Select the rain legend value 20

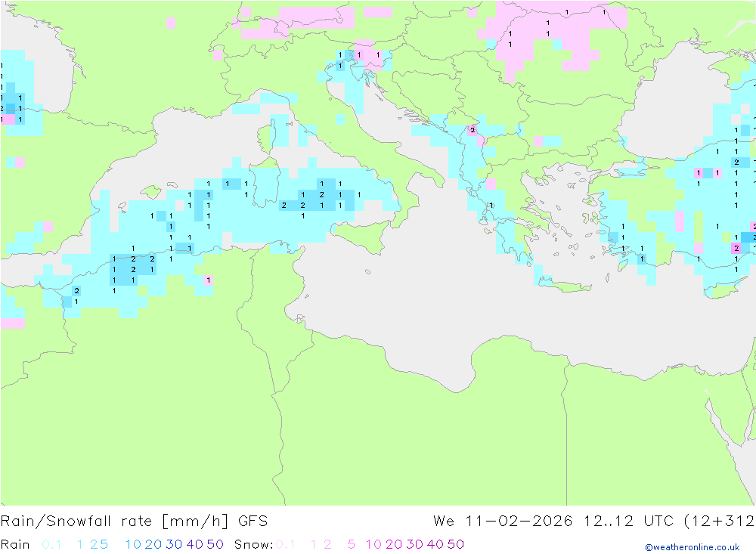[x=153, y=544]
